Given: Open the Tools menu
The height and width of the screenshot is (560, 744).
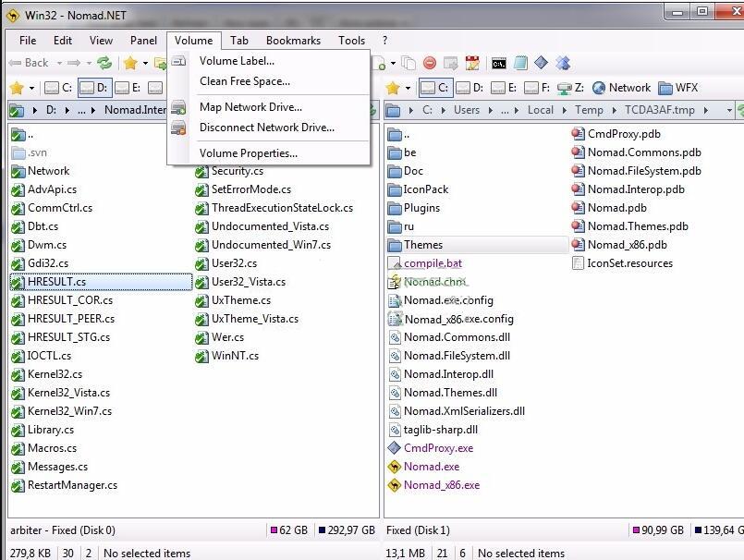Looking at the screenshot, I should [x=351, y=41].
